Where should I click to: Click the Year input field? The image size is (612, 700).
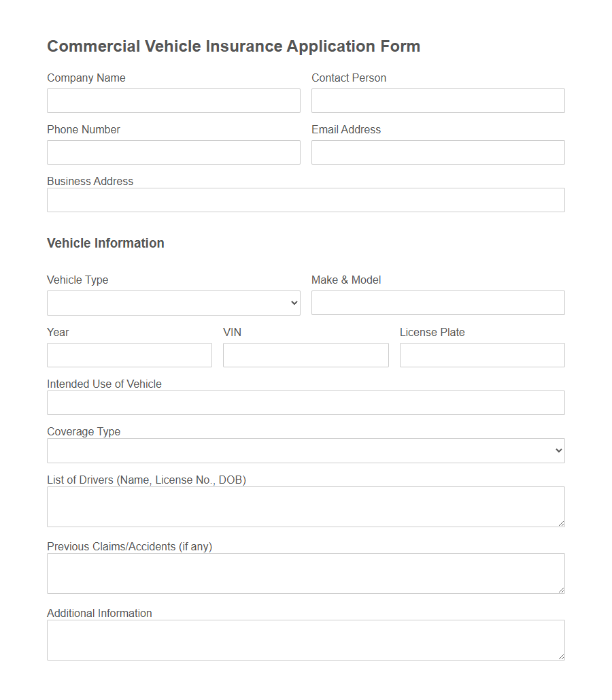pos(129,354)
